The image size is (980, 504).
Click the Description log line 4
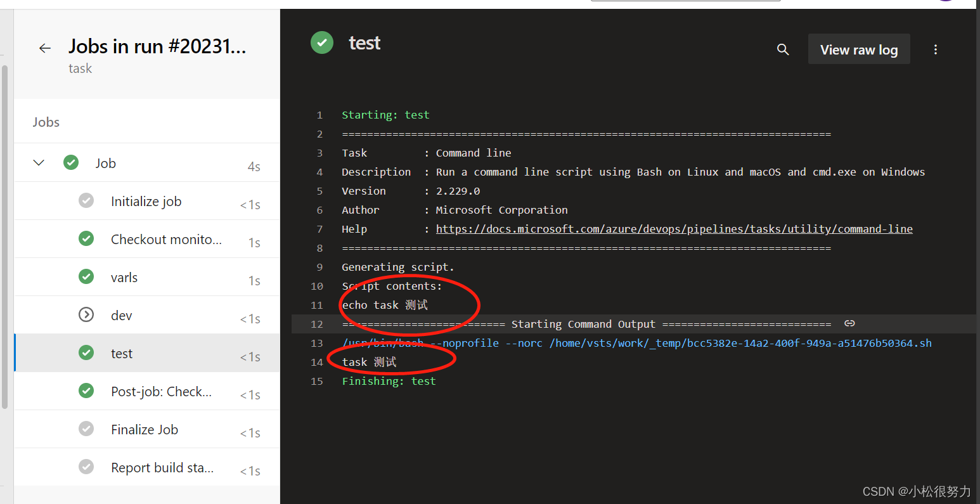[633, 172]
